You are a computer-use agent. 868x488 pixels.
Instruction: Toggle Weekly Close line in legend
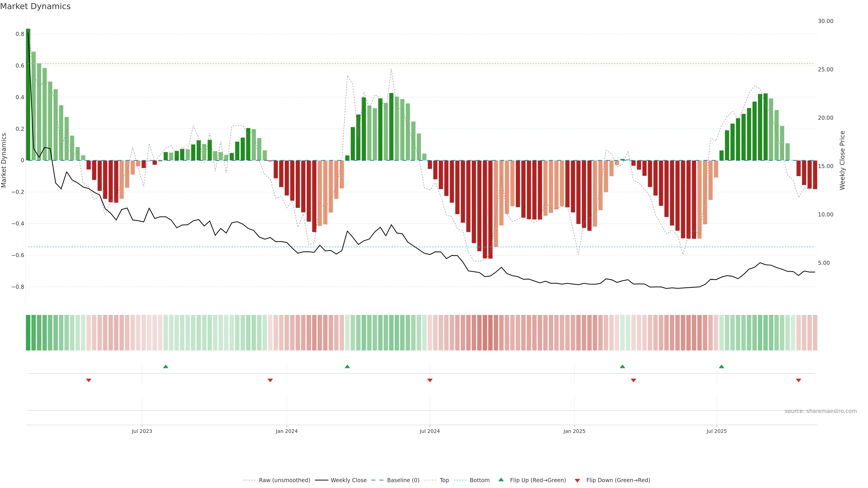click(348, 480)
